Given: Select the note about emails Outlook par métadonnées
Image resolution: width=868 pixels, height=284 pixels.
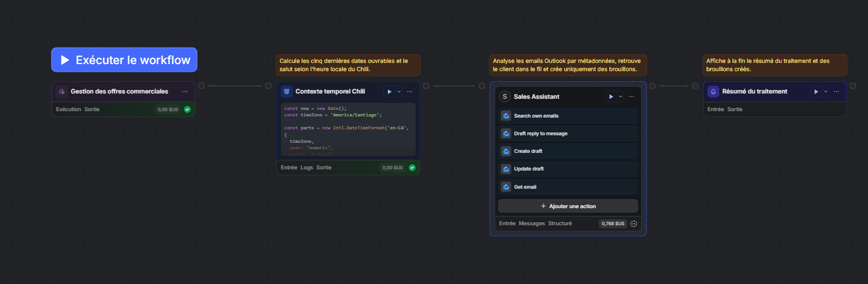Looking at the screenshot, I should point(568,65).
